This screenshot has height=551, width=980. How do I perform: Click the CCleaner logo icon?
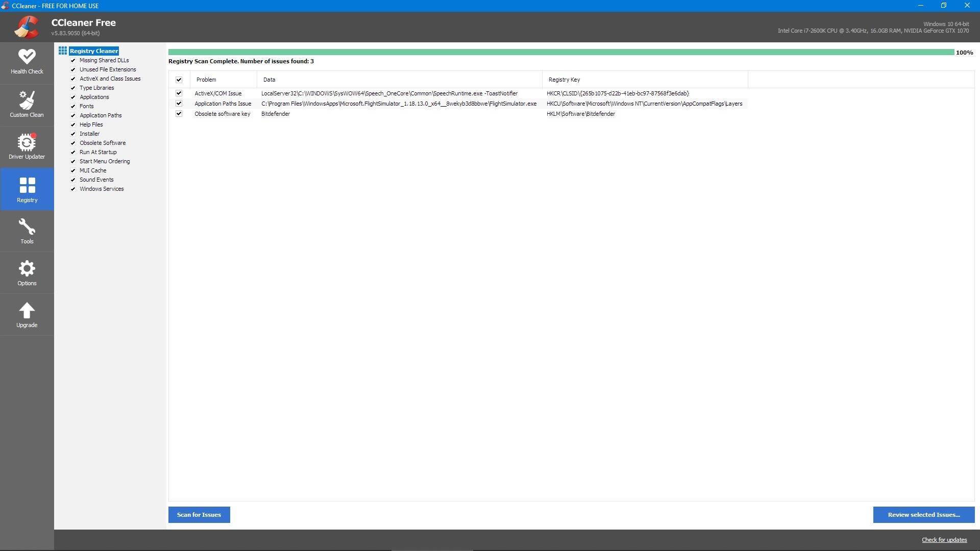tap(26, 27)
